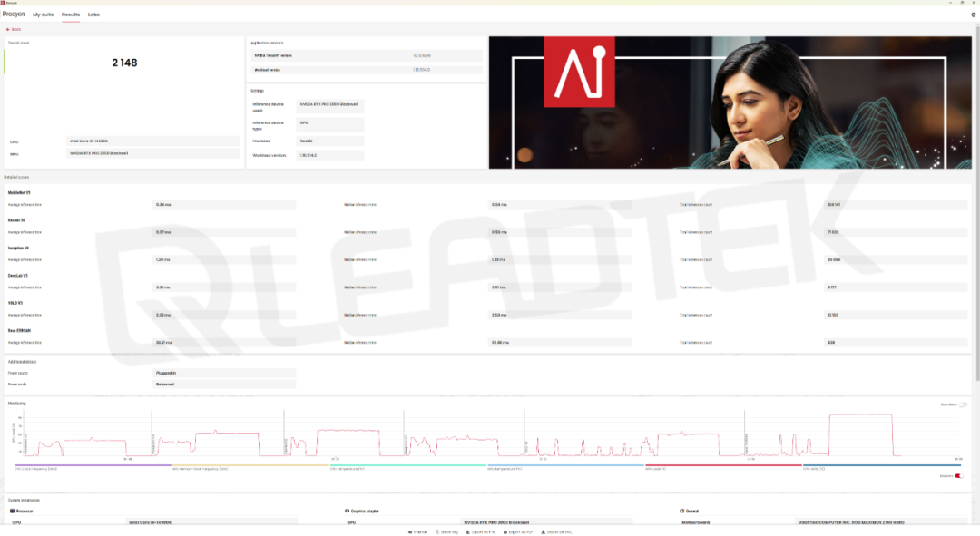Click the Publish button

click(x=418, y=532)
